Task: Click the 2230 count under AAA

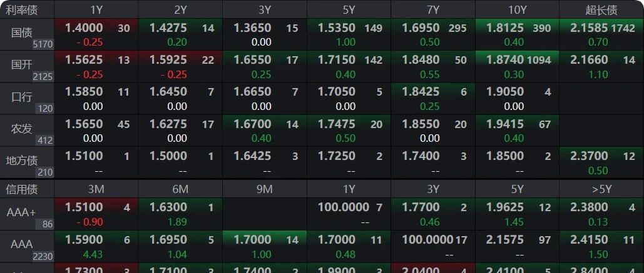Action: pos(43,257)
